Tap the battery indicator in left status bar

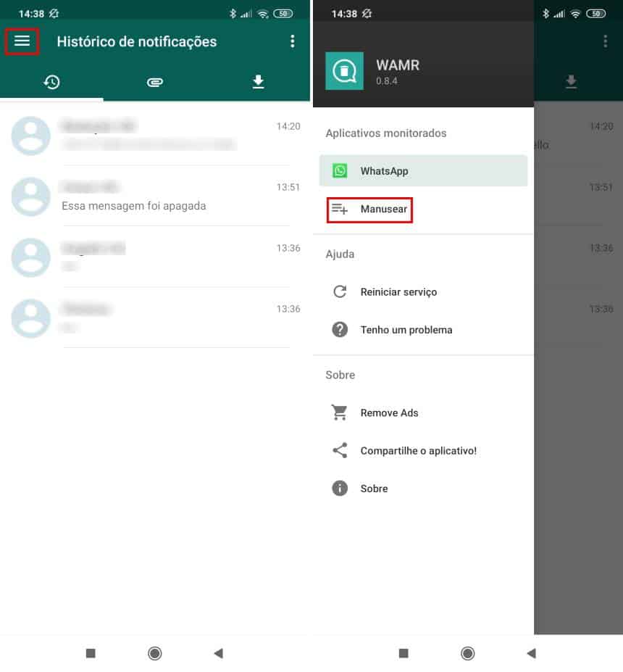coord(283,14)
